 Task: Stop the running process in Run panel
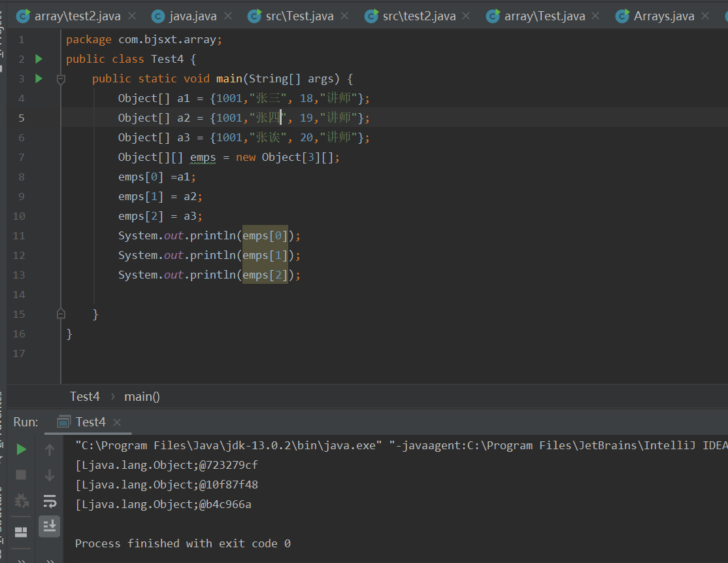[21, 475]
